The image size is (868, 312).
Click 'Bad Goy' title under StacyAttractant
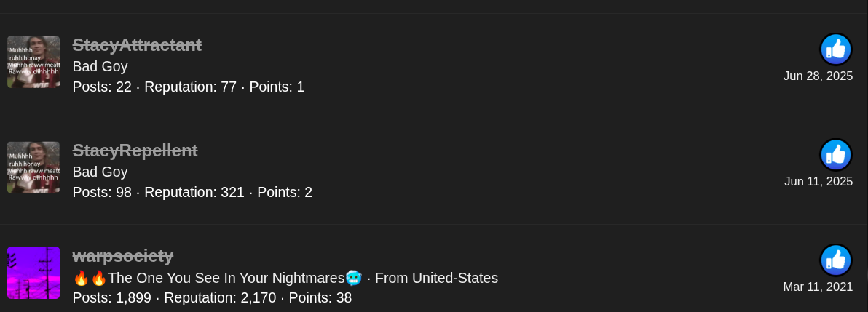(x=100, y=66)
